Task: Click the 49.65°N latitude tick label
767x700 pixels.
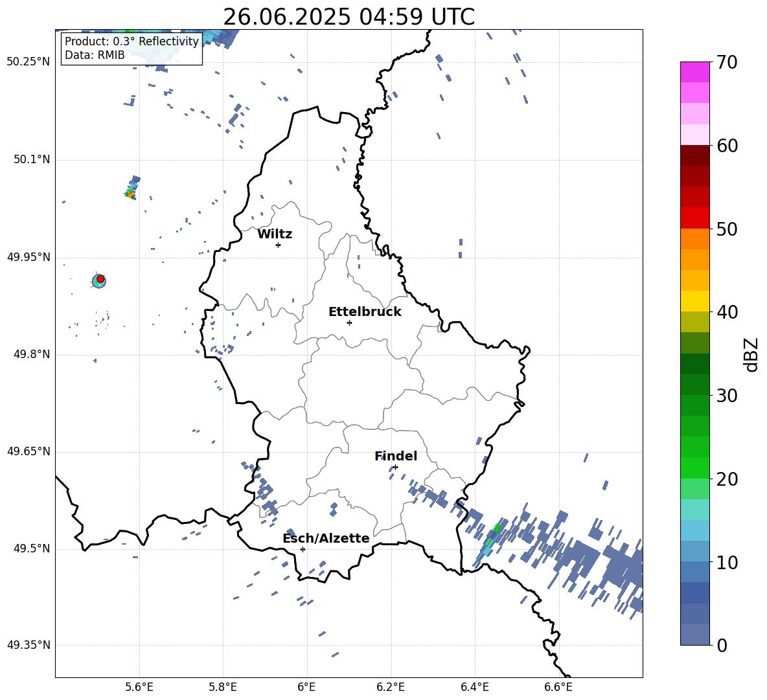Action: (x=29, y=451)
